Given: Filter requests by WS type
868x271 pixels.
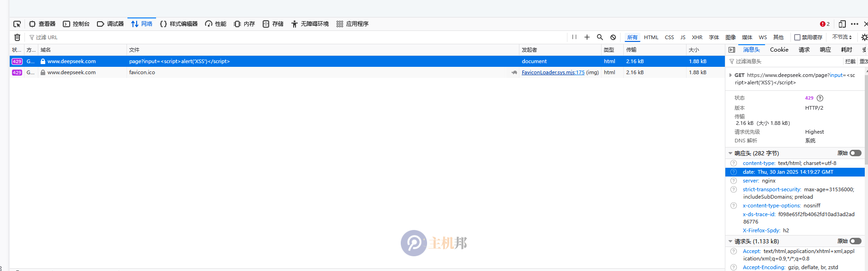Looking at the screenshot, I should pyautogui.click(x=763, y=37).
